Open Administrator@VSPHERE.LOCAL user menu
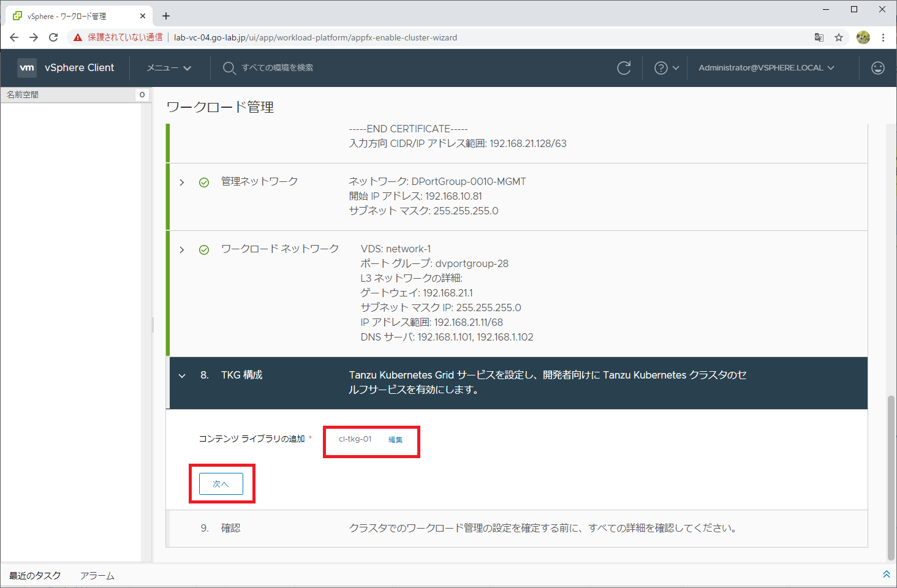 (766, 68)
